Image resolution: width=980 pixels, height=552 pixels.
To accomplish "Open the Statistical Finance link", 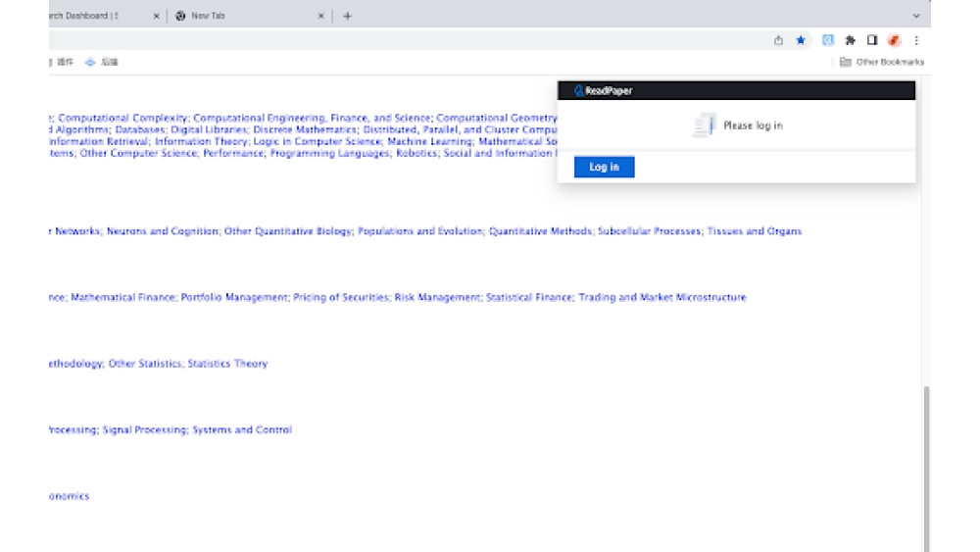I will pyautogui.click(x=529, y=297).
